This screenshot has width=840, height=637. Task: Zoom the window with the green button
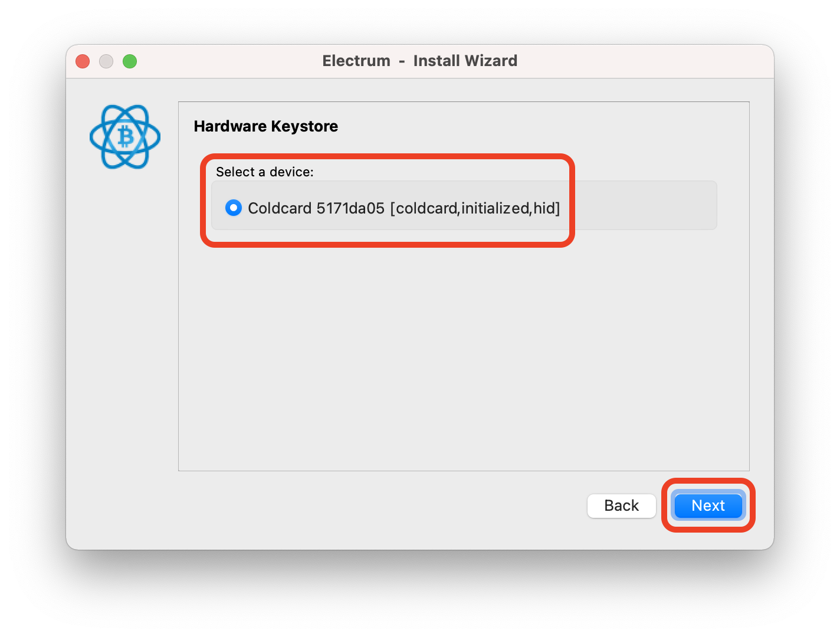coord(130,61)
